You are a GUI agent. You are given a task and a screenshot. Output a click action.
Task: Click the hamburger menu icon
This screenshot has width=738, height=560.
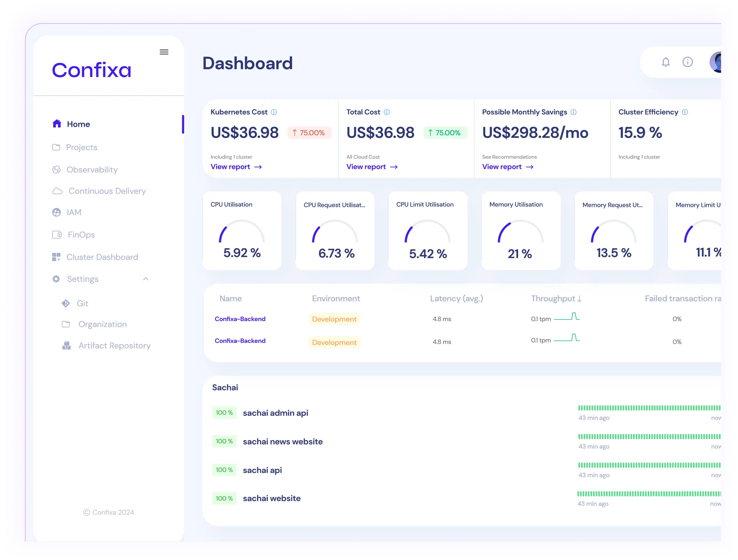pyautogui.click(x=164, y=52)
